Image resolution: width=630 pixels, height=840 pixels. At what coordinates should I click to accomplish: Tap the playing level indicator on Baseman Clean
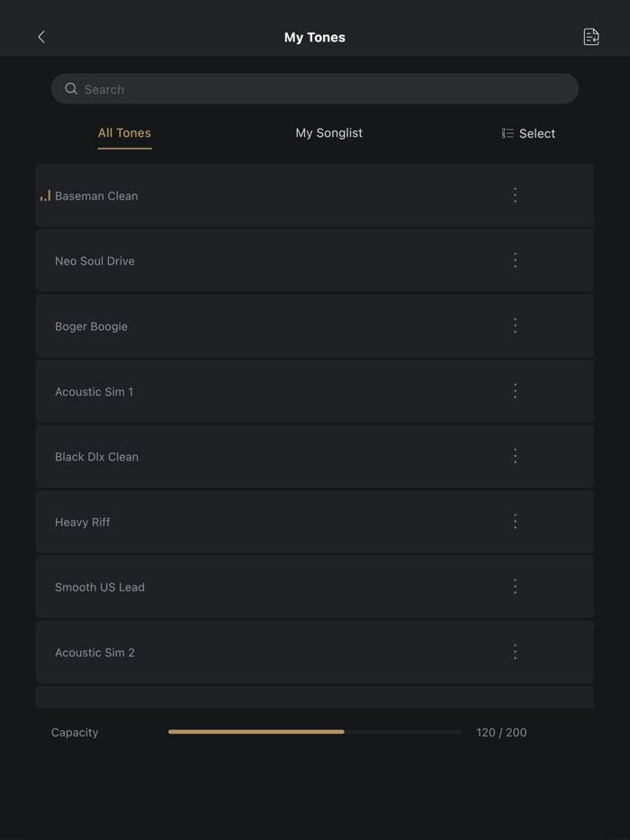(45, 195)
